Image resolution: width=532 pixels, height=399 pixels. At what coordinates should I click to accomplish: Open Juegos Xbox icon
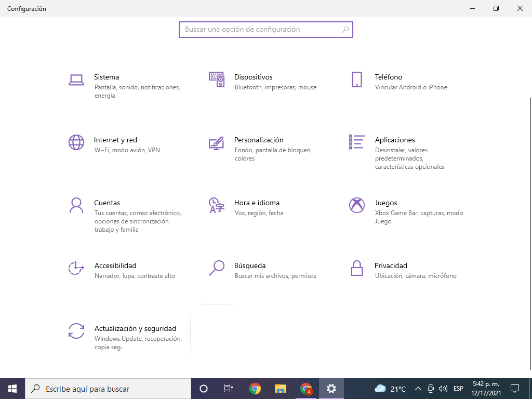[356, 205]
